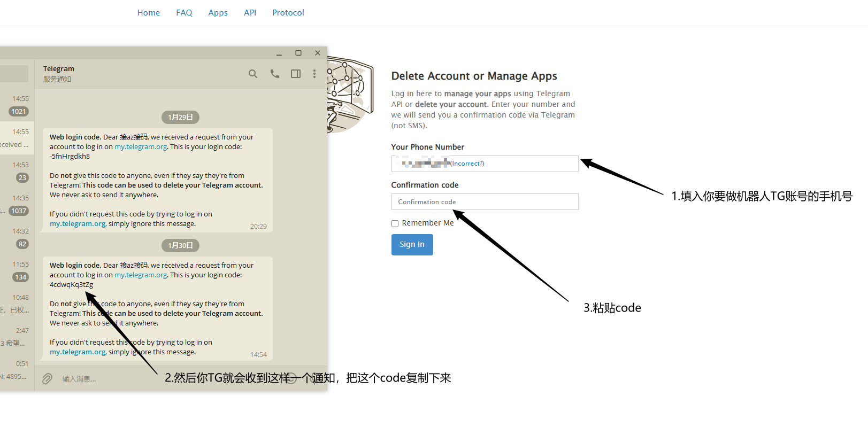Image resolution: width=868 pixels, height=435 pixels.
Task: Open the Apps navigation link
Action: [x=218, y=13]
